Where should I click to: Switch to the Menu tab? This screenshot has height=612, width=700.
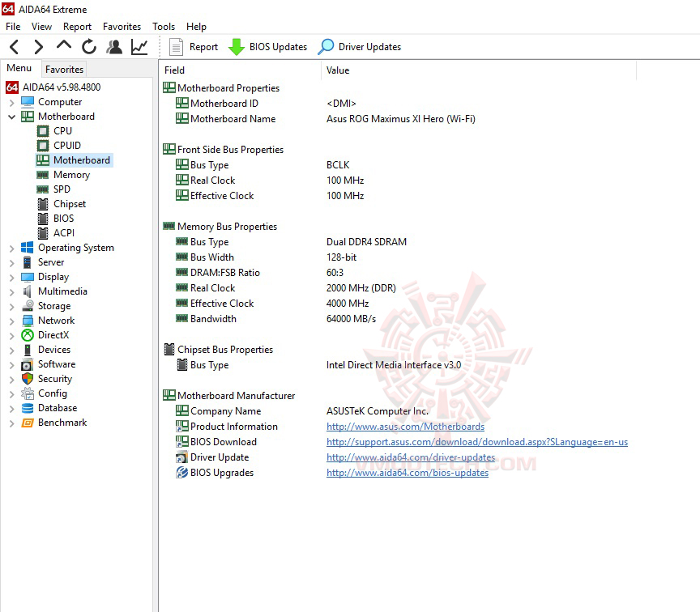pyautogui.click(x=19, y=68)
